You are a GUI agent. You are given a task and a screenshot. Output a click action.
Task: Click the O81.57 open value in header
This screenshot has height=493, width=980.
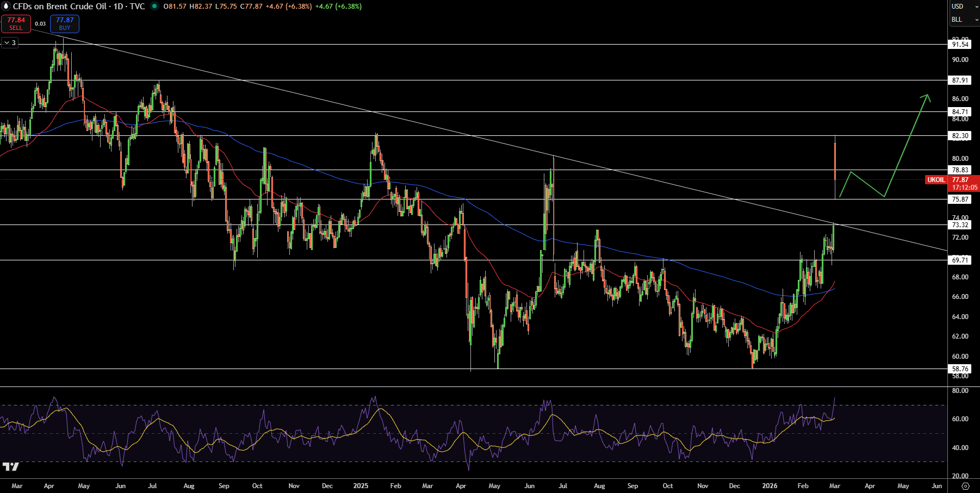click(175, 7)
